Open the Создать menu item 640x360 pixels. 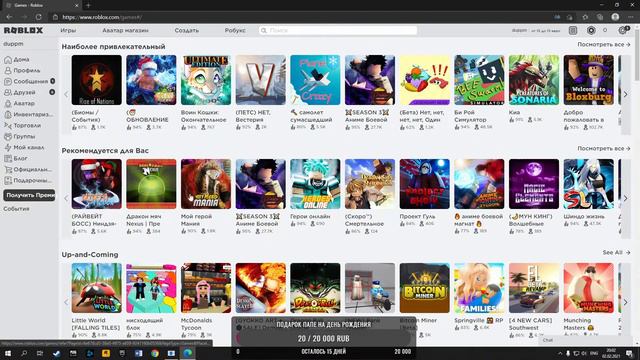(x=187, y=30)
